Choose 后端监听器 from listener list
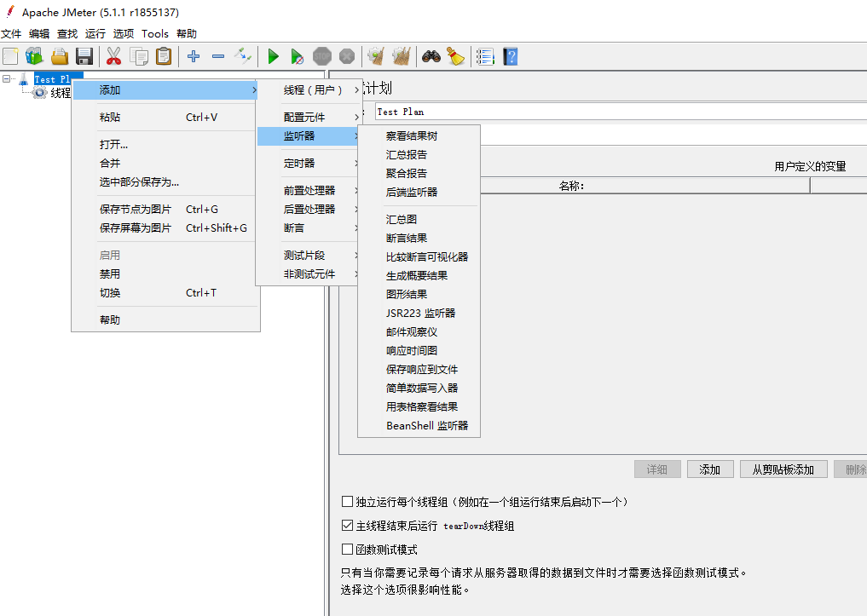Image resolution: width=867 pixels, height=616 pixels. [x=419, y=193]
